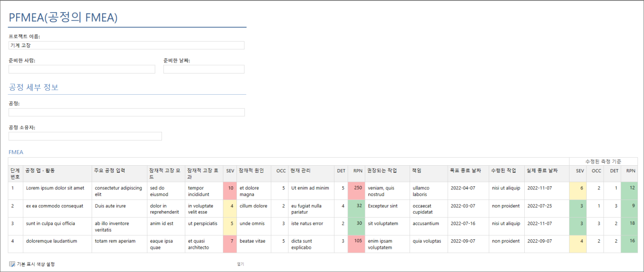Click the 프로젝트 이름 field containing 기계 고장
Viewport: 644px width, 272px height.
click(126, 45)
